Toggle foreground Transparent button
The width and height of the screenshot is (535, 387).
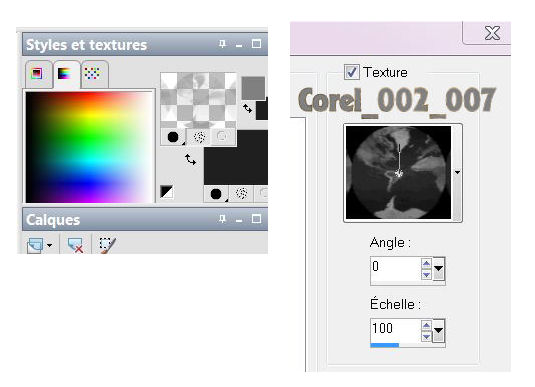(222, 137)
